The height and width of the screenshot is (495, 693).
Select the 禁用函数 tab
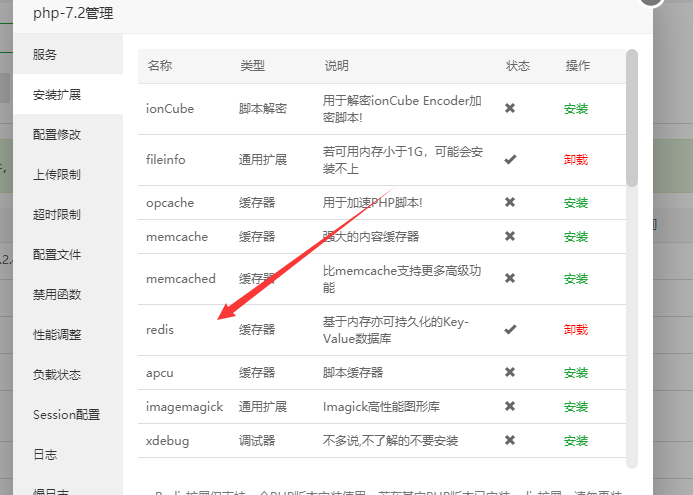pyautogui.click(x=68, y=294)
